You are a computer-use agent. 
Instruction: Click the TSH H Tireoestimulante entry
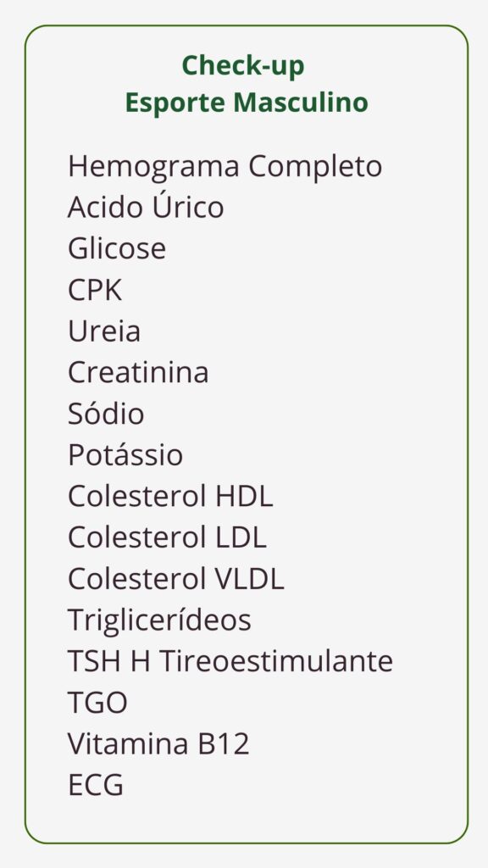pyautogui.click(x=230, y=661)
